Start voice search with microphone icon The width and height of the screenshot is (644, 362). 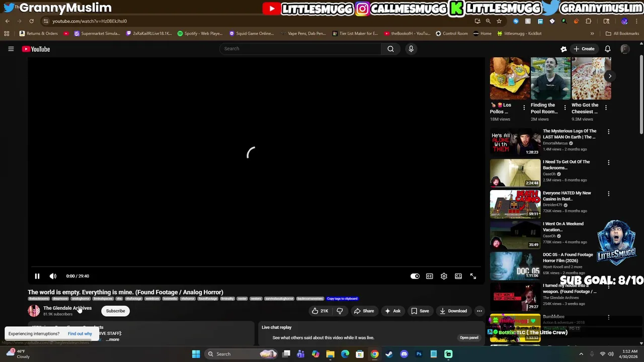[x=411, y=49]
